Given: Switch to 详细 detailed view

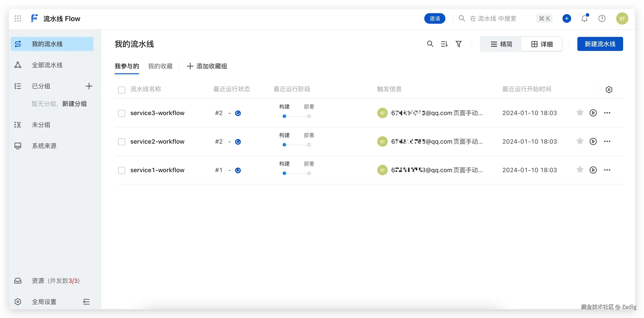Looking at the screenshot, I should pyautogui.click(x=542, y=44).
